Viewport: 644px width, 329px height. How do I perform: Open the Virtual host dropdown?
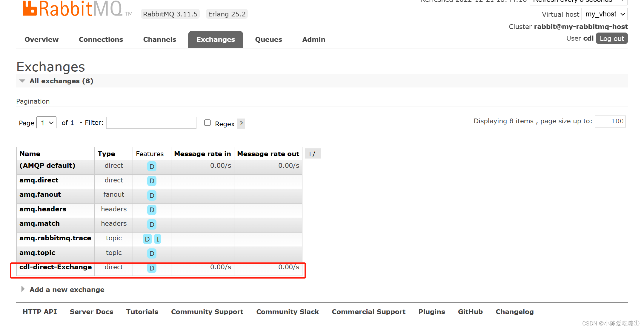coord(605,14)
